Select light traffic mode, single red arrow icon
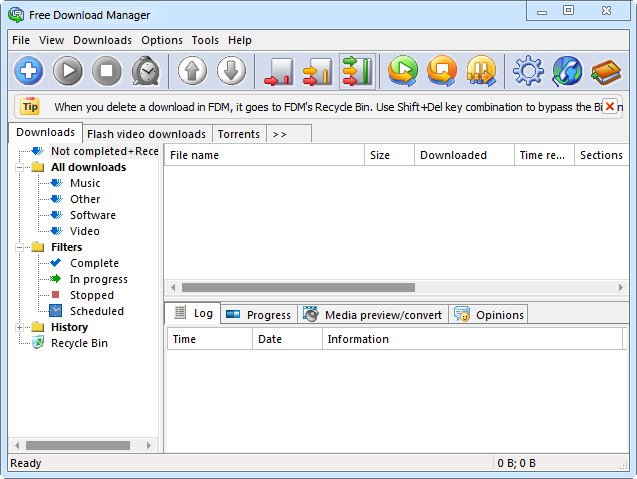The width and height of the screenshot is (637, 479). tap(279, 72)
